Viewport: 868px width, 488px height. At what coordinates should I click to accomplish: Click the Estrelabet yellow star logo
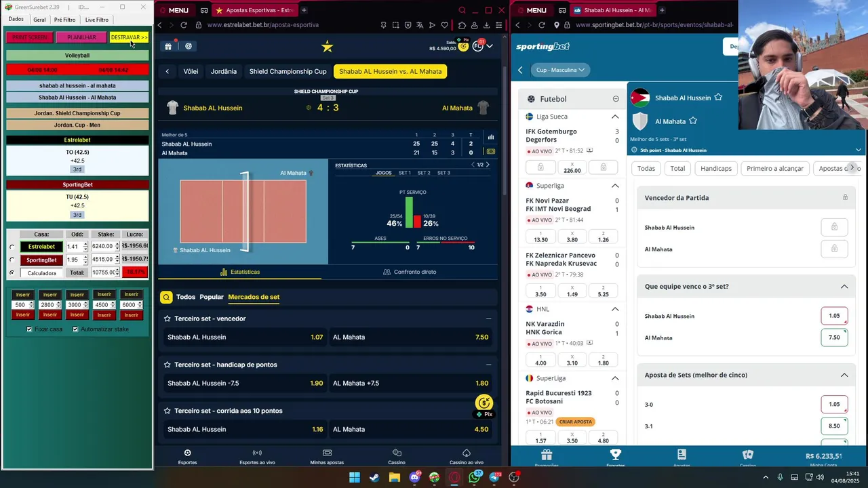[328, 46]
